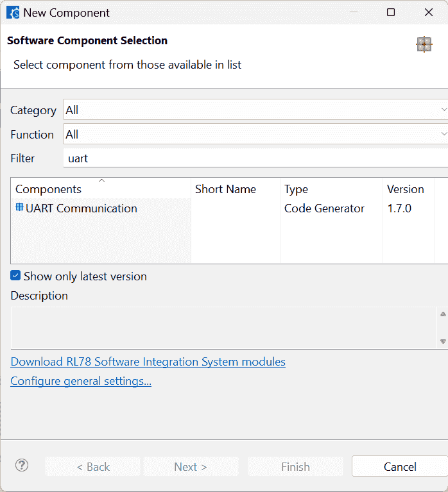Uncheck Show only latest version

point(16,276)
